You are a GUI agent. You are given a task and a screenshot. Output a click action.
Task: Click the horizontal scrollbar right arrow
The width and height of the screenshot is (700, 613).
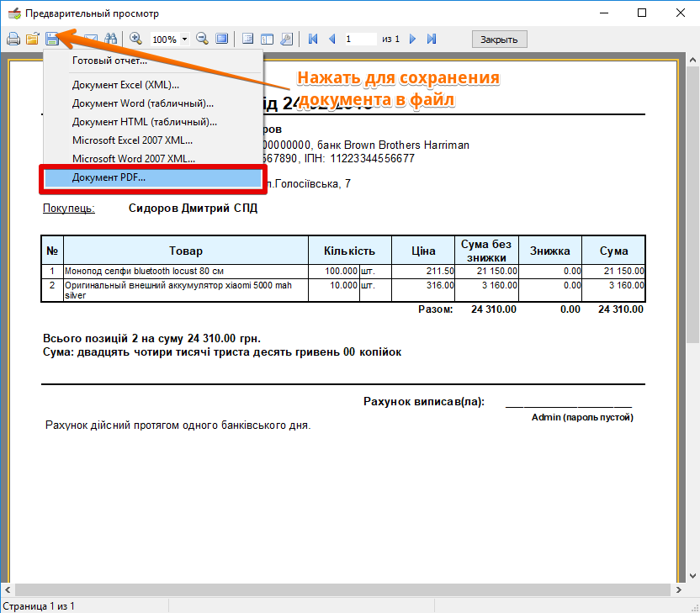679,589
